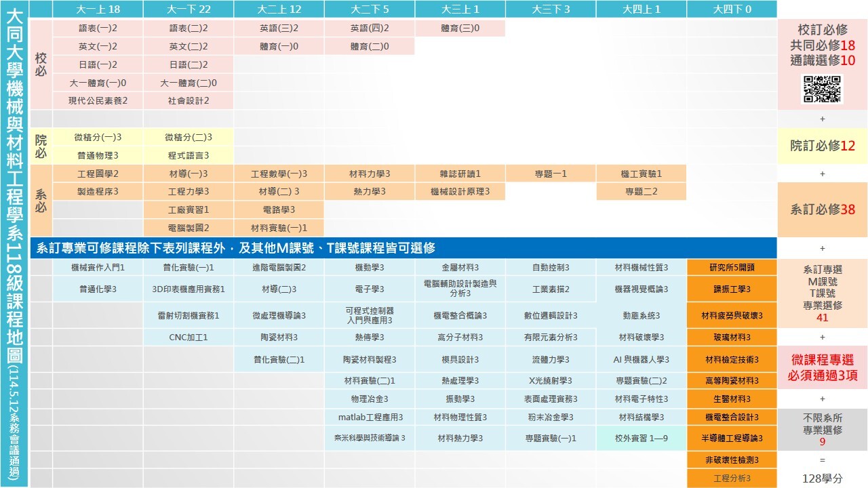The width and height of the screenshot is (868, 488).
Task: Click the 機械設計原理3 course cell
Action: point(460,192)
